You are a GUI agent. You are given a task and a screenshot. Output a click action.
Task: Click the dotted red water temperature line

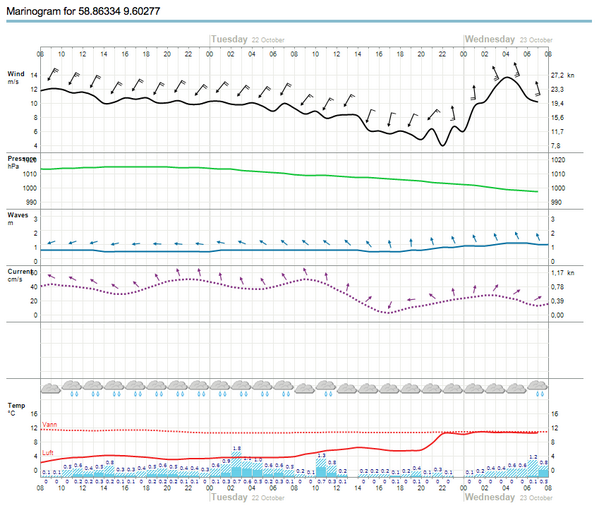[294, 432]
